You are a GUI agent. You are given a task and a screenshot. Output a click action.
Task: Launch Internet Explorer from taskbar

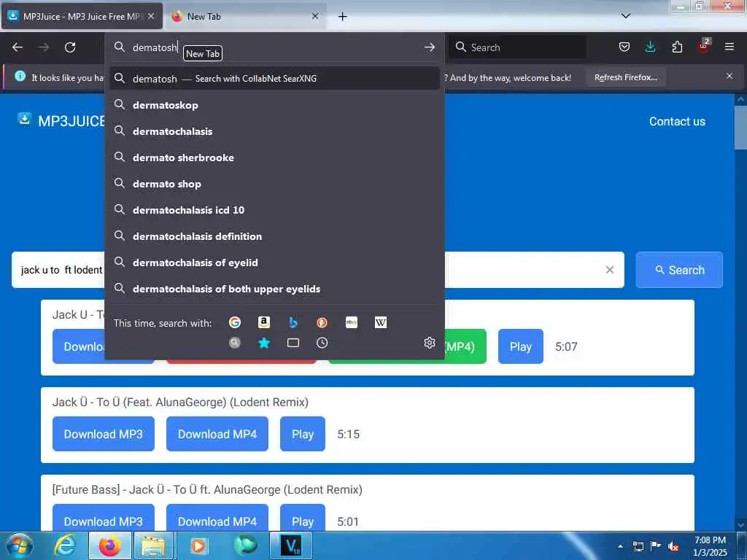65,545
